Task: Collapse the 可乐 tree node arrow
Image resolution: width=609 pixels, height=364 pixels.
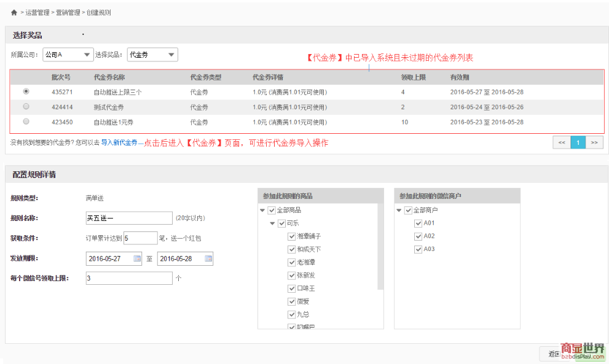Action: click(x=273, y=223)
